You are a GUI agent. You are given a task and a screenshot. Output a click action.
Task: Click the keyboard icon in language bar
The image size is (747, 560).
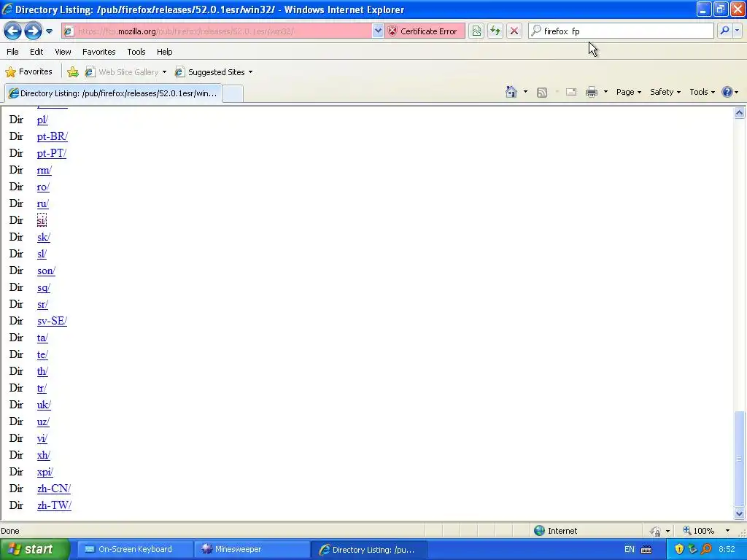[646, 550]
